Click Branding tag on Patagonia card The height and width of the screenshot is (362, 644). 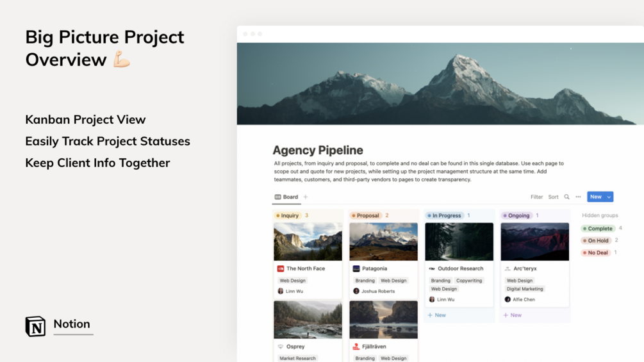click(x=365, y=281)
